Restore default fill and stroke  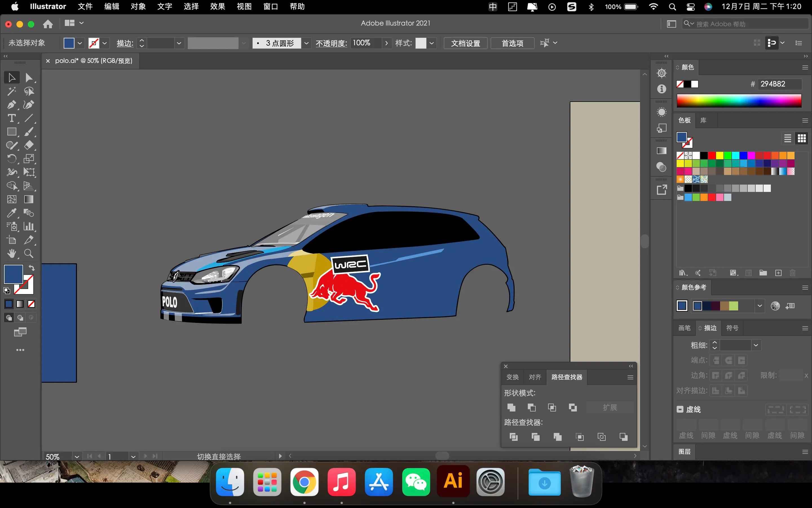point(7,291)
